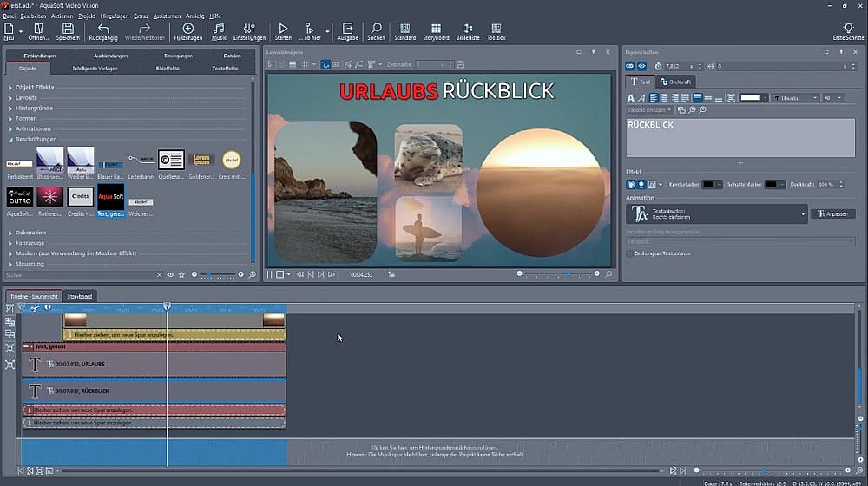Open the Deckkraft tab in Properties
This screenshot has height=486, width=868.
[x=674, y=82]
